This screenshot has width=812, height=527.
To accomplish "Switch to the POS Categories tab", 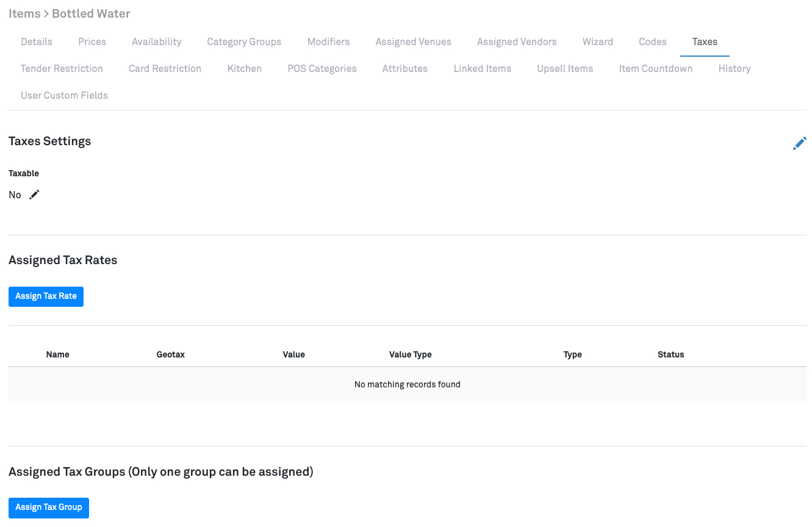I will (x=322, y=69).
